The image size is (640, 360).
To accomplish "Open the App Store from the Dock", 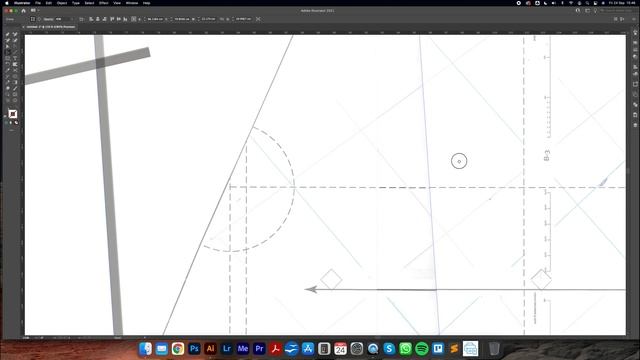I will click(x=308, y=349).
